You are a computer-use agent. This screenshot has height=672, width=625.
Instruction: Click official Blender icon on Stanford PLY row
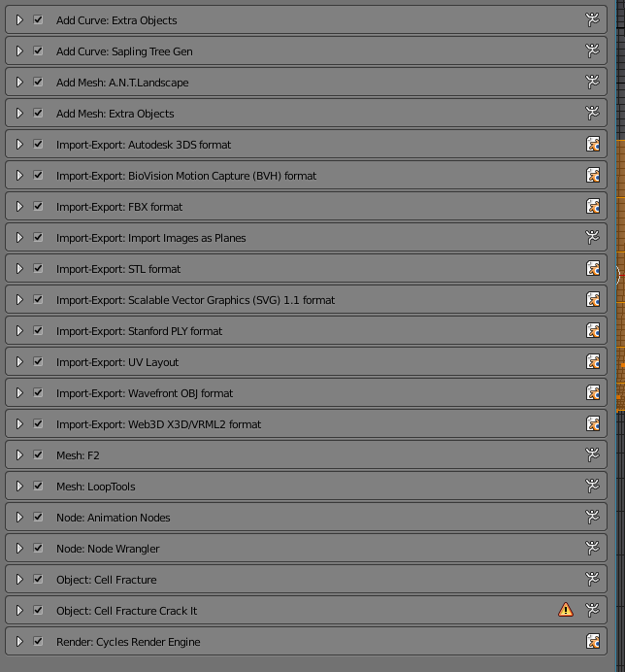(x=593, y=330)
